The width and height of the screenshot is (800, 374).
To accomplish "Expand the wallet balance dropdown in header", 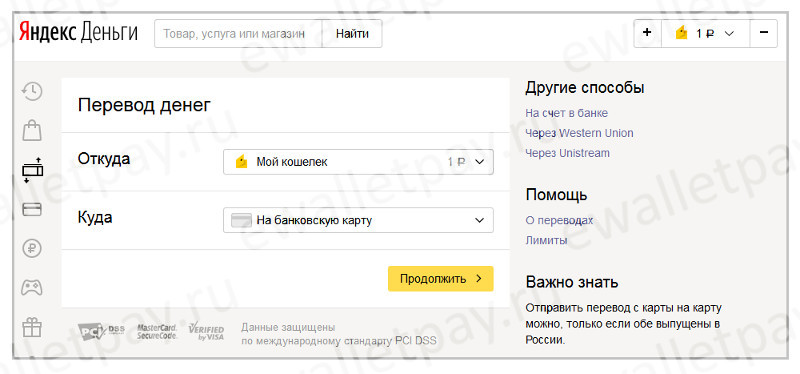I will pos(706,33).
